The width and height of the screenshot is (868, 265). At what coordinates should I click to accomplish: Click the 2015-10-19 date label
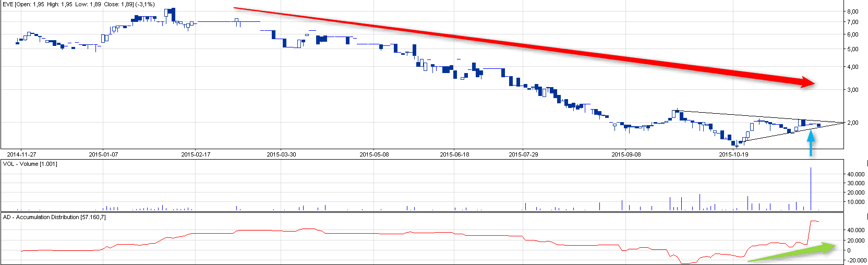733,154
